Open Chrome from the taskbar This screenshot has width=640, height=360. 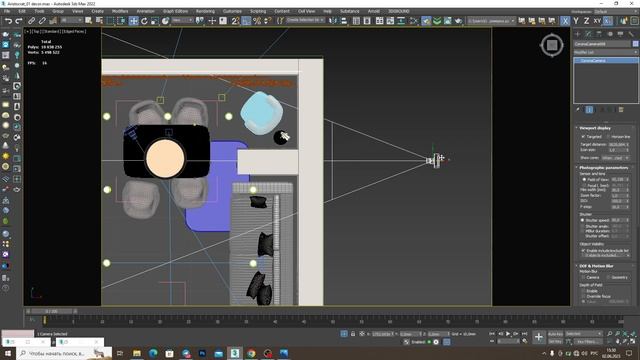tap(251, 353)
